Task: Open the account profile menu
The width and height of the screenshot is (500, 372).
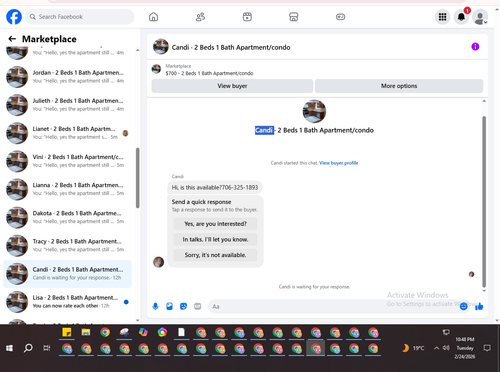Action: (x=480, y=17)
